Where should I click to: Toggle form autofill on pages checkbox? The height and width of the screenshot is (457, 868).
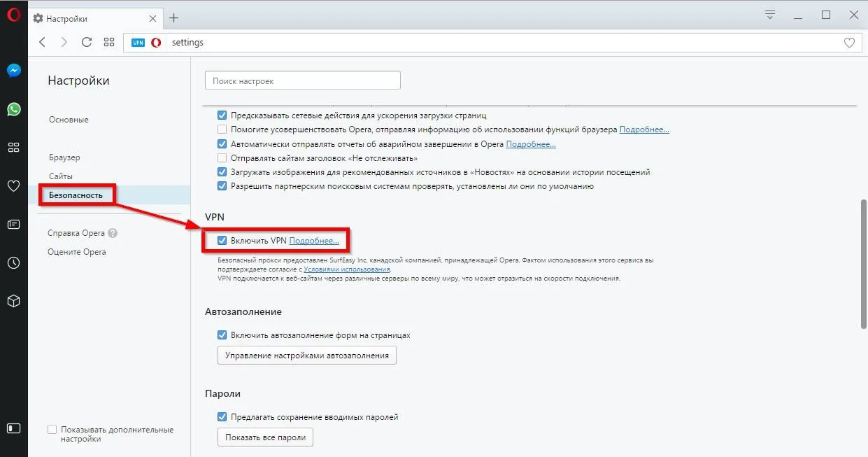click(222, 335)
